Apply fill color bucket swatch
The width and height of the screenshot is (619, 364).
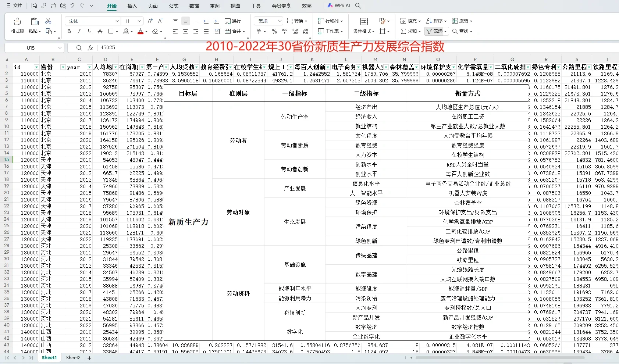[x=126, y=31]
